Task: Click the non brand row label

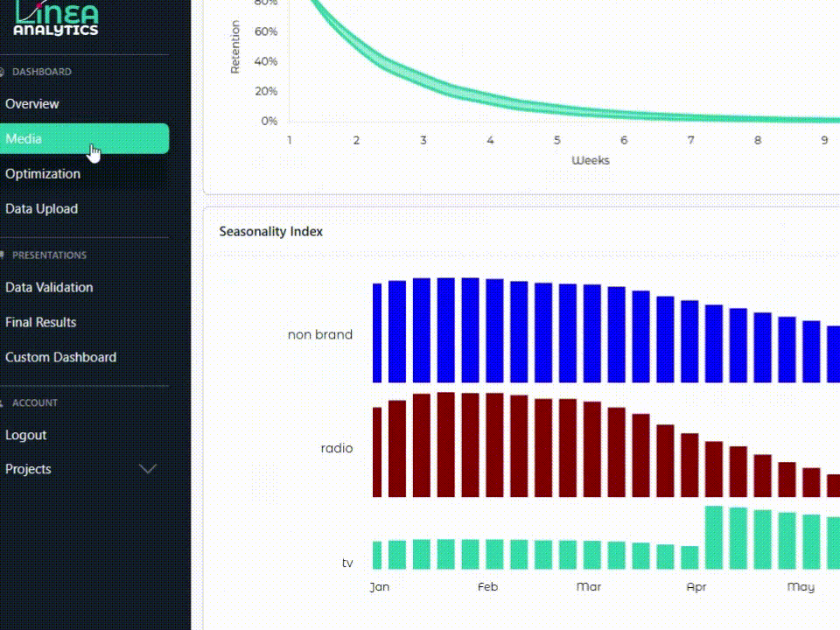Action: coord(319,334)
